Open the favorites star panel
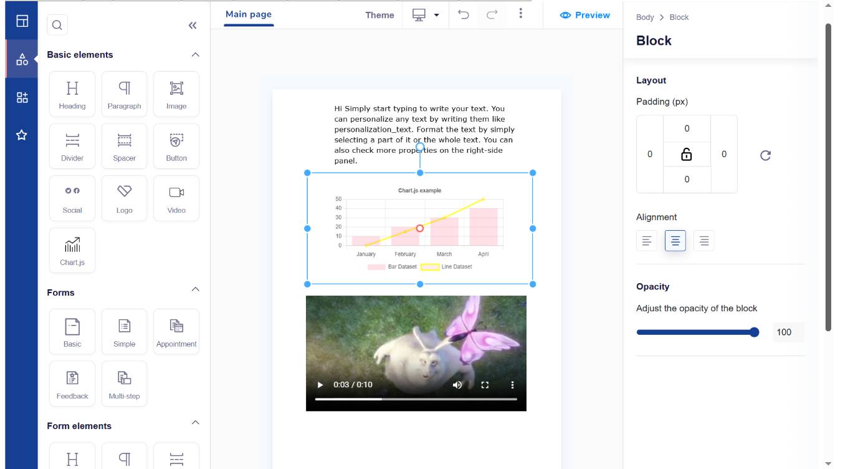Screen dimensions: 868x469 22,135
